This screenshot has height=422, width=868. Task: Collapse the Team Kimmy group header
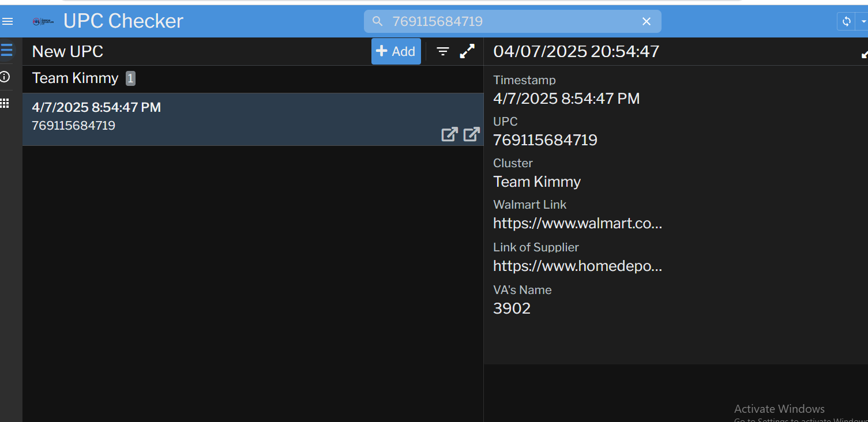pyautogui.click(x=75, y=78)
